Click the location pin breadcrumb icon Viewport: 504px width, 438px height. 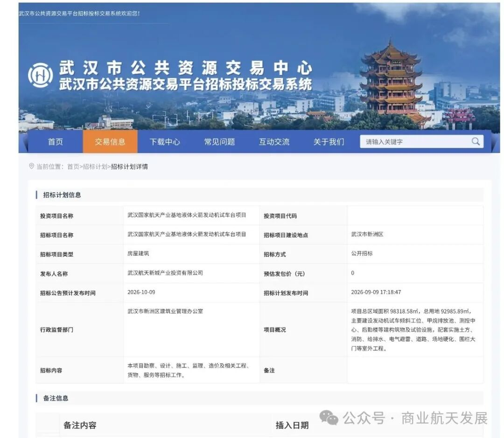(x=32, y=166)
